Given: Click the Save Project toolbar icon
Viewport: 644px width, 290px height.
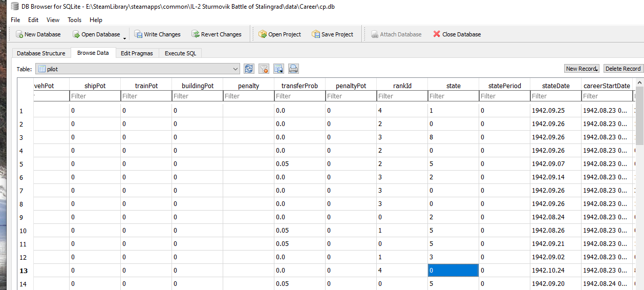Looking at the screenshot, I should [316, 34].
